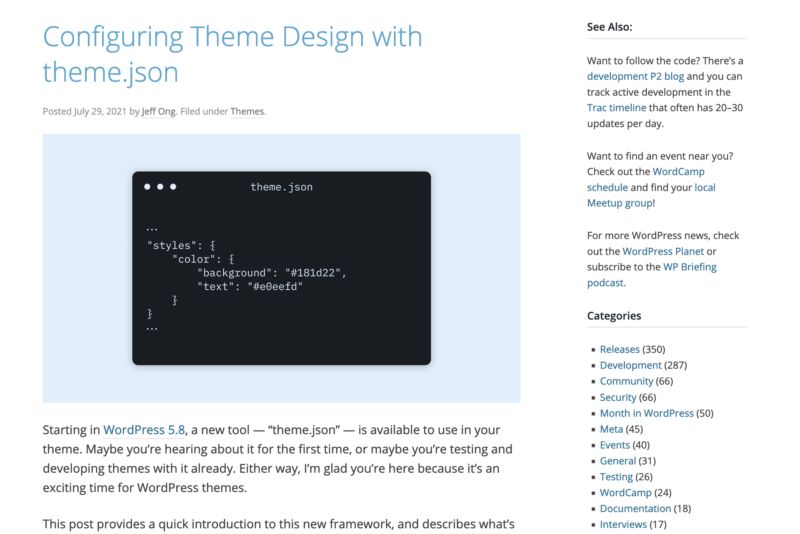
Task: Click the 'theme.json' filename in code window
Action: (282, 187)
